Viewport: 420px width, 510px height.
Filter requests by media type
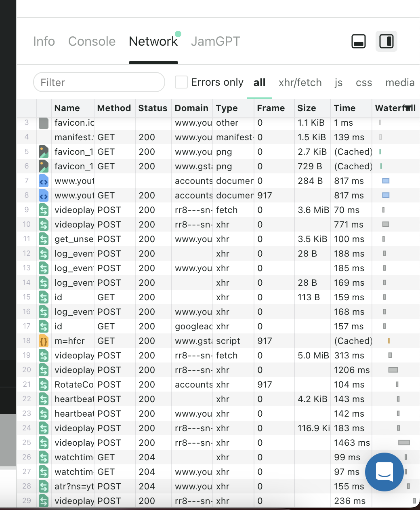click(399, 83)
